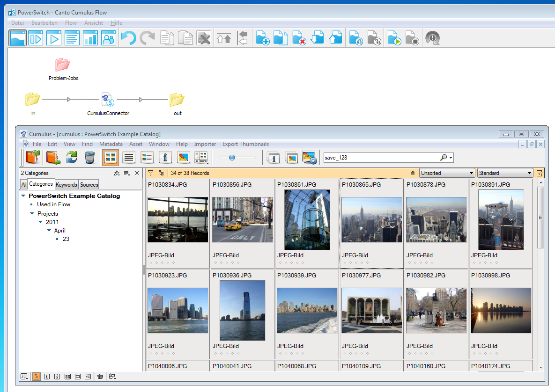Open the Export Thumbnails menu
Image resolution: width=555 pixels, height=392 pixels.
[245, 144]
